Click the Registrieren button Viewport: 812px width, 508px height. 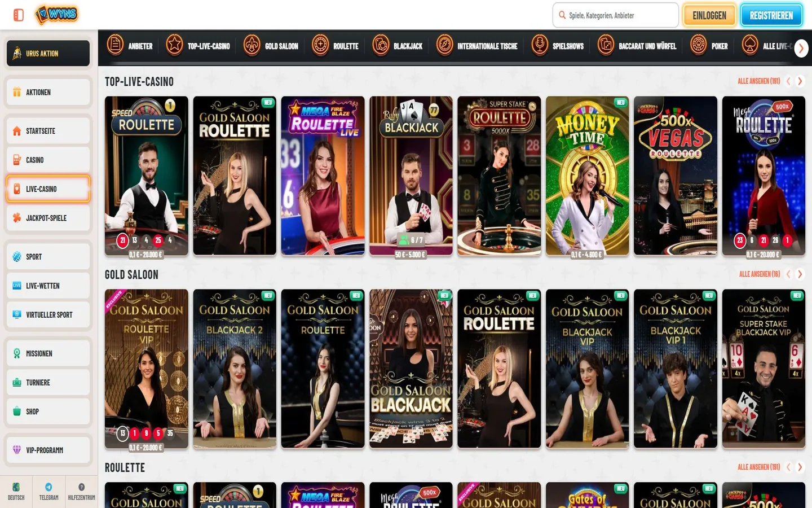[771, 15]
